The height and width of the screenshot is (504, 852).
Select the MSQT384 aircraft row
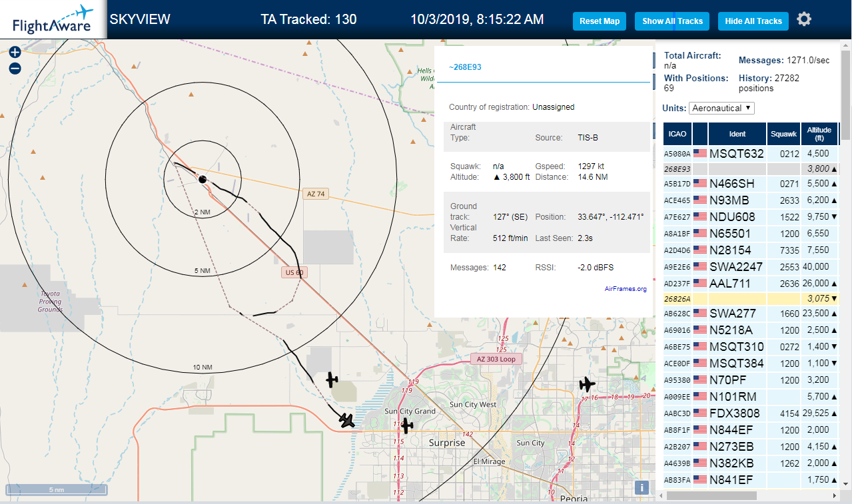(x=751, y=364)
